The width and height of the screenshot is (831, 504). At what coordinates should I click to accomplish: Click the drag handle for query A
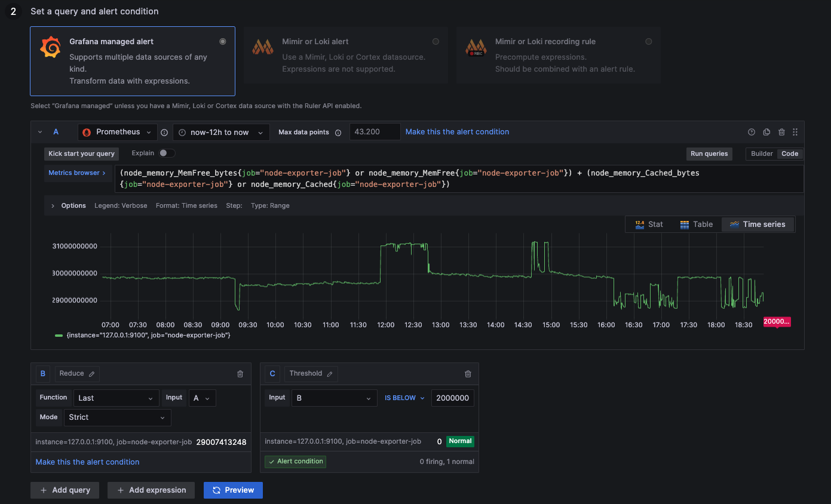tap(795, 132)
